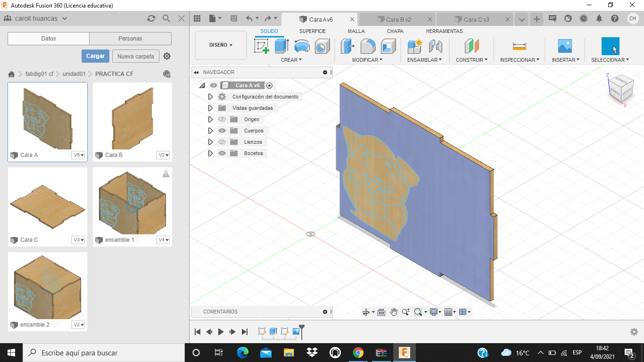Click the ViewCube in the viewport
The height and width of the screenshot is (362, 644).
(x=620, y=89)
